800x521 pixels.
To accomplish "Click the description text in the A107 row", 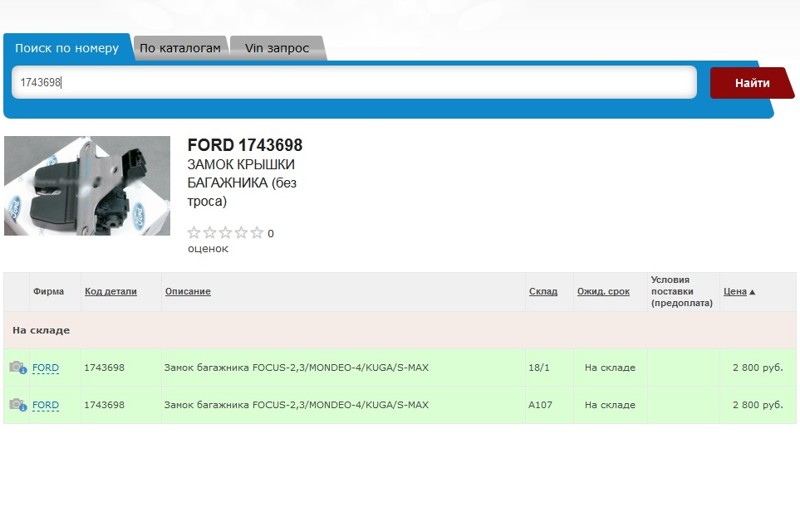I will [296, 405].
